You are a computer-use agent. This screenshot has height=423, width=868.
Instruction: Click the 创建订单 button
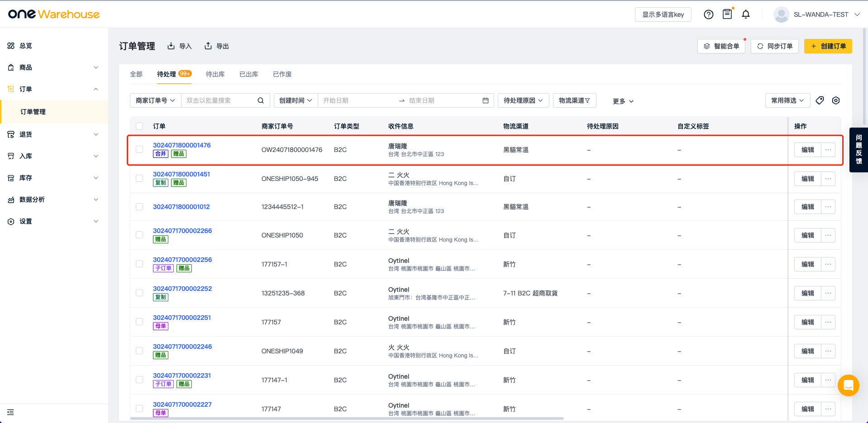828,46
